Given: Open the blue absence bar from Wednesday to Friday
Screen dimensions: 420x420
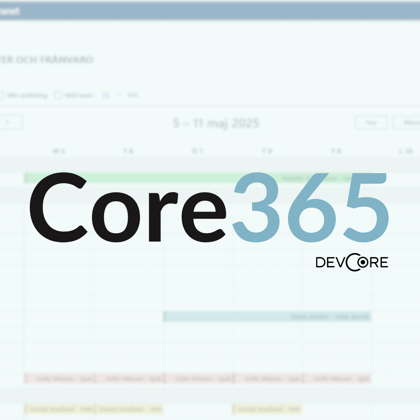Looking at the screenshot, I should click(x=267, y=316).
